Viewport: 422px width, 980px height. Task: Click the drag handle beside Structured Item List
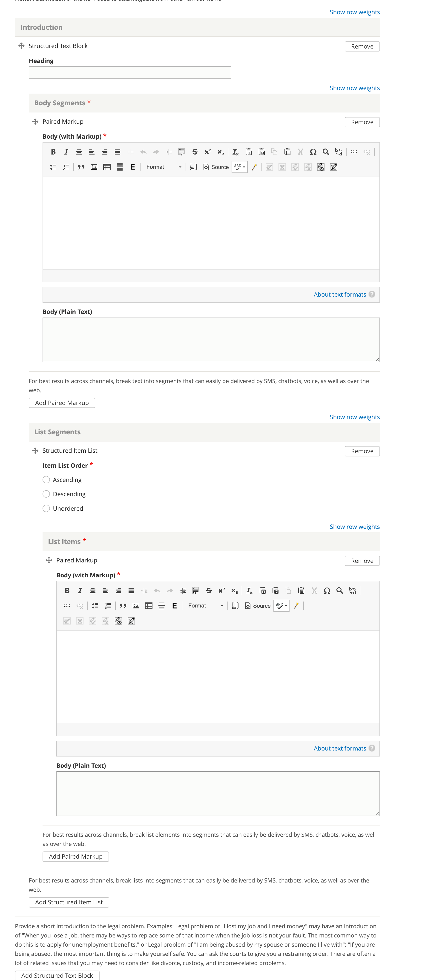coord(35,450)
